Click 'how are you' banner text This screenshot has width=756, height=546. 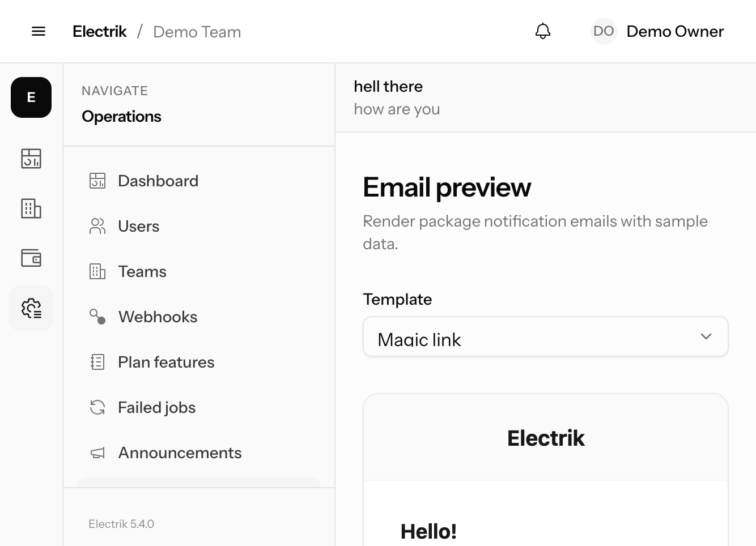[397, 109]
